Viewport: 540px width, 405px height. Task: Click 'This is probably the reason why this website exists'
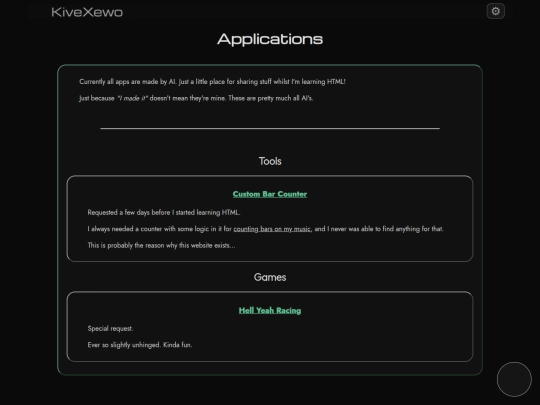161,246
